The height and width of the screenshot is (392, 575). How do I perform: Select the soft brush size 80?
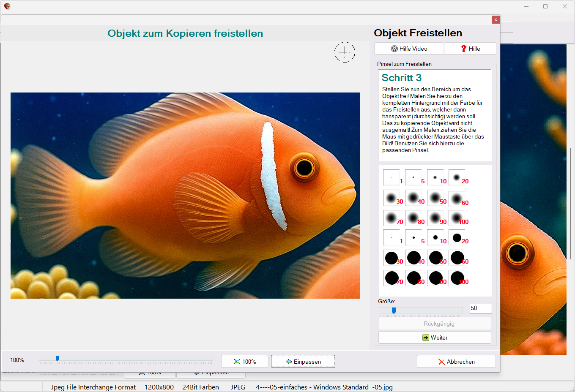(x=413, y=218)
